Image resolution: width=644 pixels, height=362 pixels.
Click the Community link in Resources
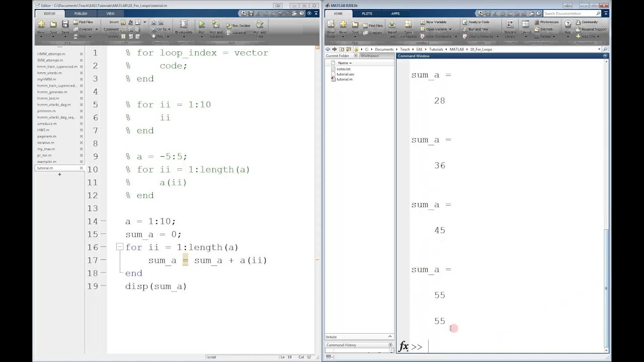coord(586,22)
